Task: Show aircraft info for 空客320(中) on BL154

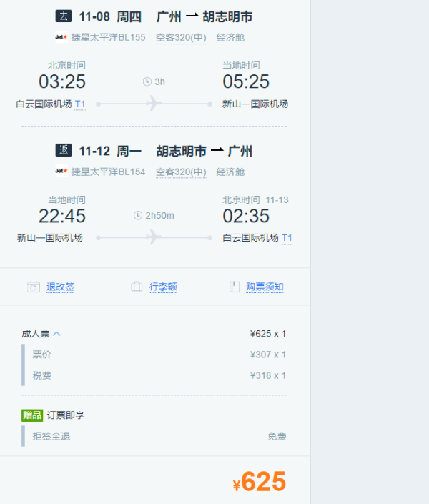Action: coord(181,172)
